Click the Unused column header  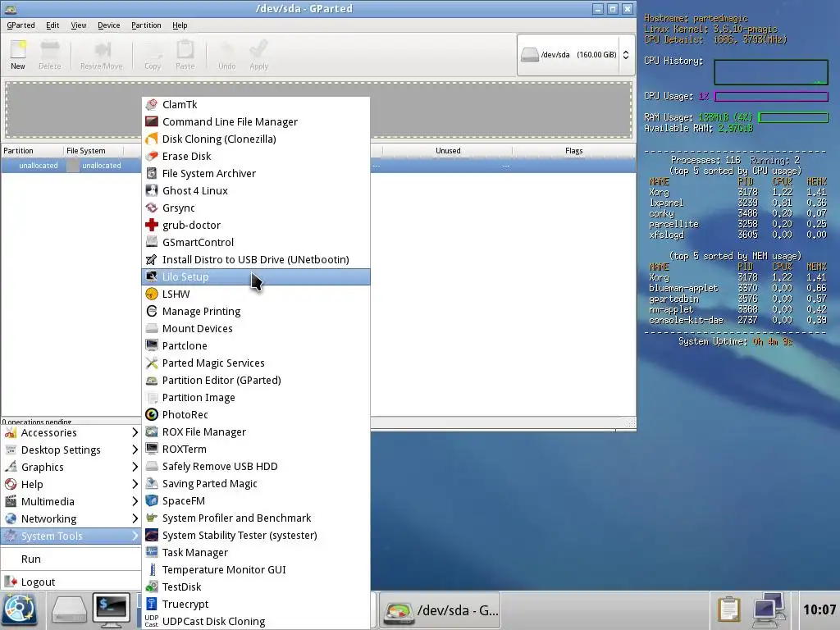coord(448,151)
